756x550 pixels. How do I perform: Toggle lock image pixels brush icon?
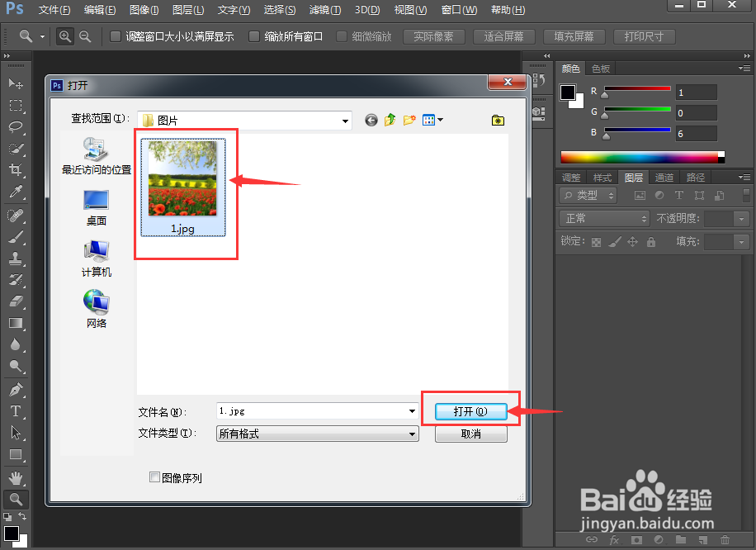615,242
